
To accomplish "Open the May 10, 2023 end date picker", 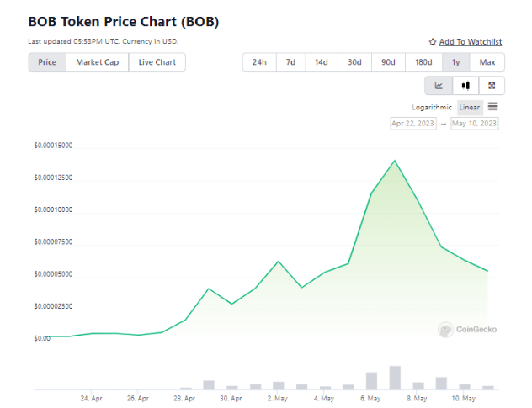I will click(475, 124).
